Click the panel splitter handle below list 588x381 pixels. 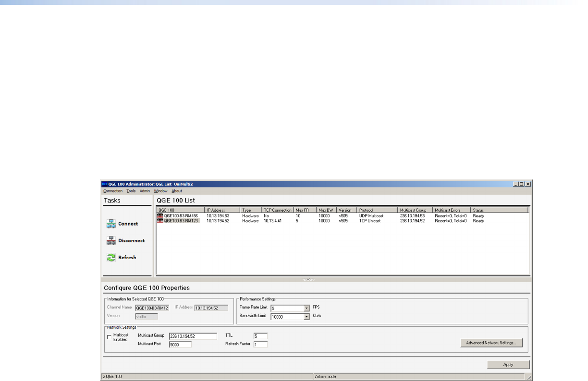(307, 279)
